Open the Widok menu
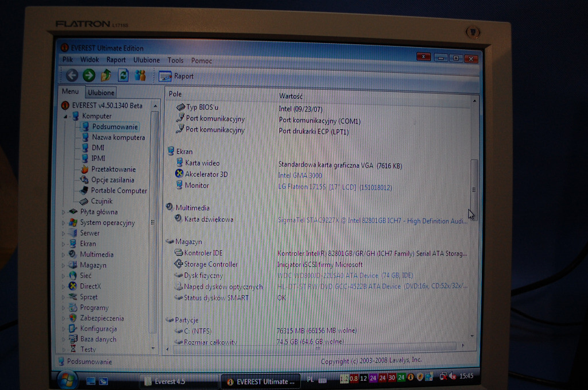 point(89,59)
